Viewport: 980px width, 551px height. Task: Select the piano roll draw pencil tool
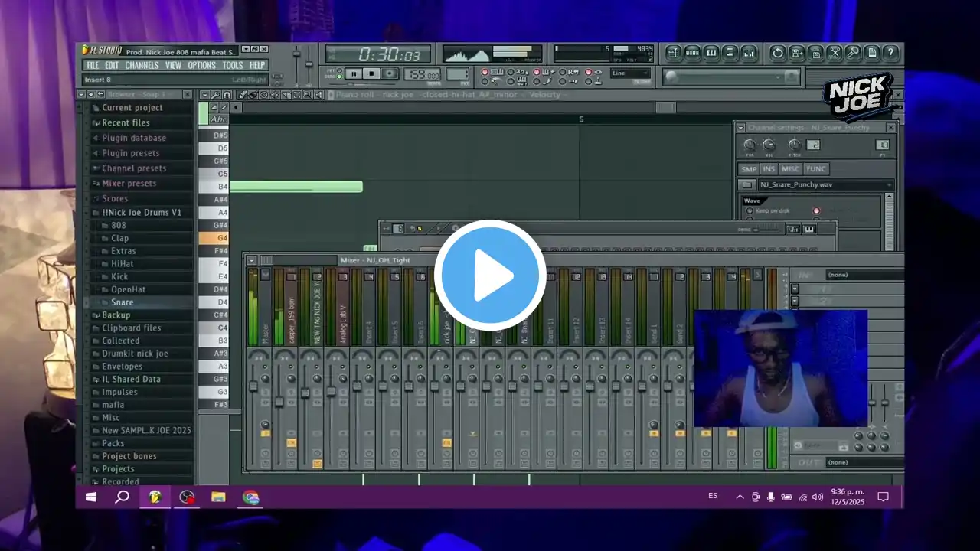click(242, 95)
